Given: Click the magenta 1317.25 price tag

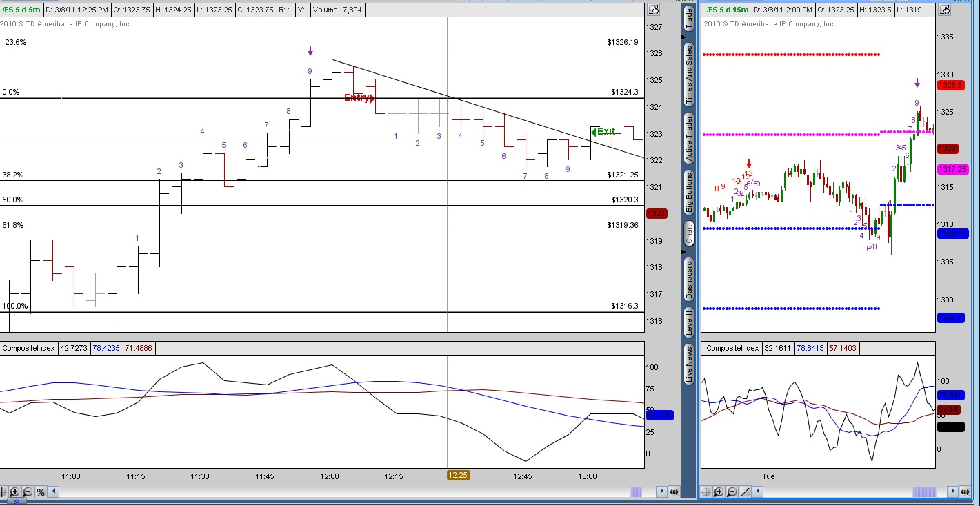Looking at the screenshot, I should (x=952, y=169).
